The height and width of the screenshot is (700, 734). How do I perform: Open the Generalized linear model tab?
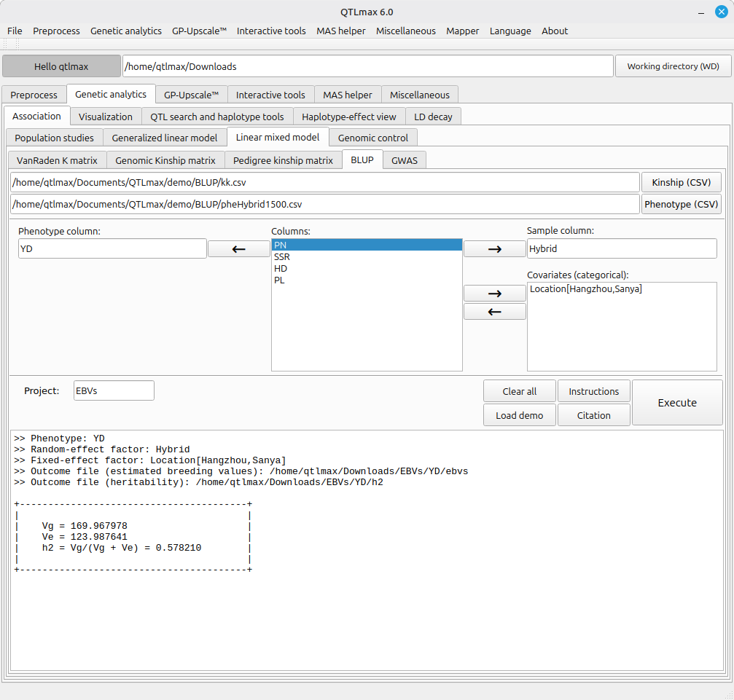coord(165,138)
